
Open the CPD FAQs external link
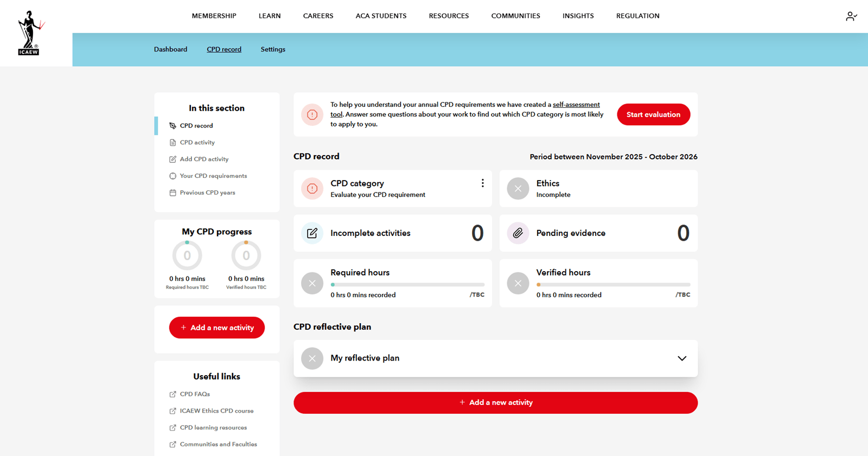point(195,394)
